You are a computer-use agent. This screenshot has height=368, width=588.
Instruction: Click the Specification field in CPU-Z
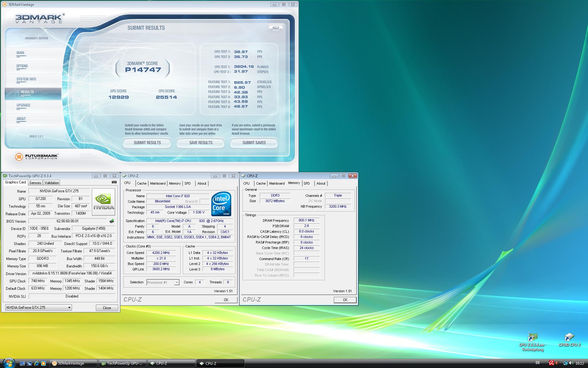tap(190, 221)
